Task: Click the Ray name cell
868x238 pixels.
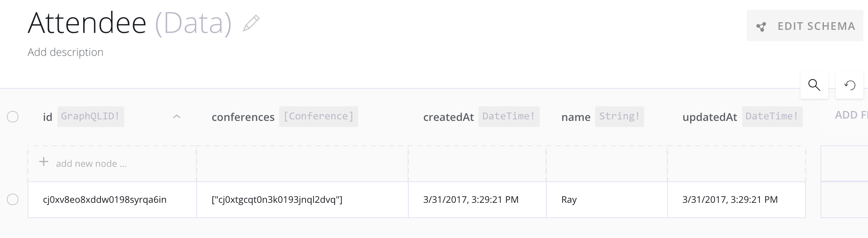Action: [569, 200]
